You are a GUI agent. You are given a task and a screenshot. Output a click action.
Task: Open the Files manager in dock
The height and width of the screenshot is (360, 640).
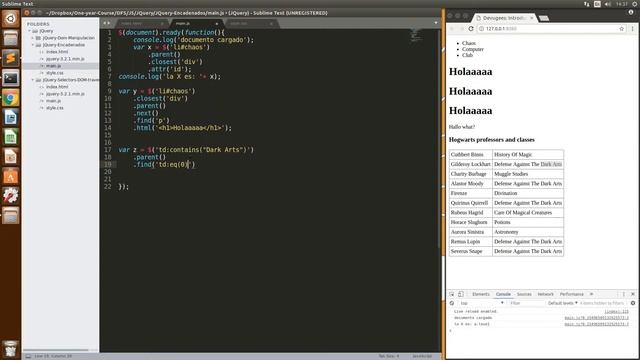[x=11, y=38]
